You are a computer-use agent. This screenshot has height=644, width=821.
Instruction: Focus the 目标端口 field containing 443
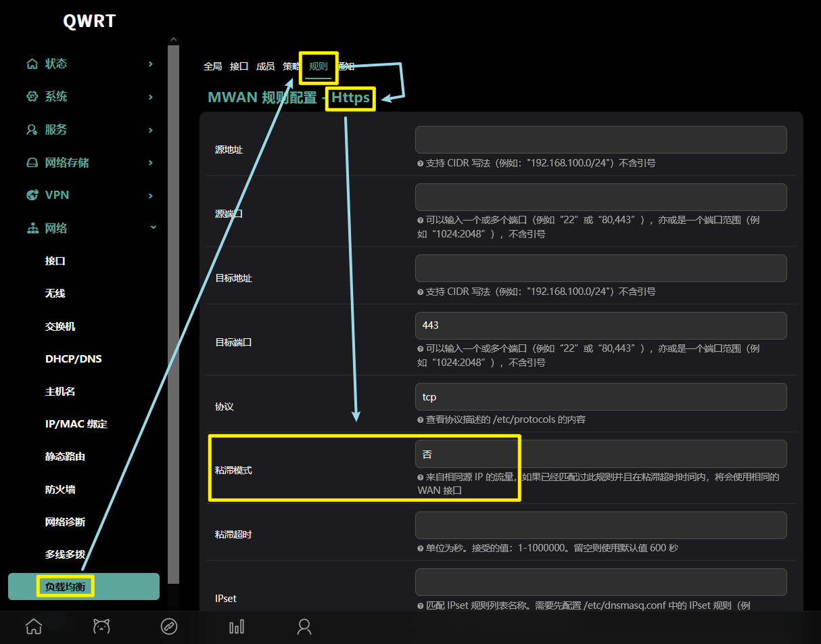(601, 325)
